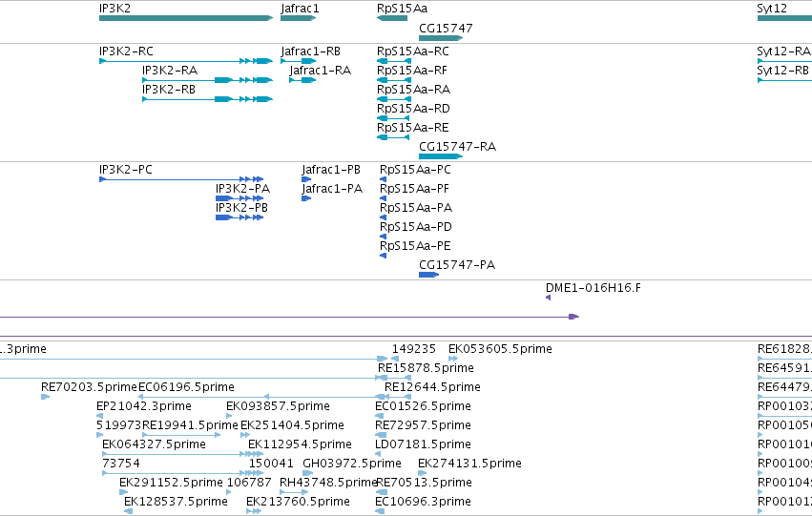Click transcript CG15747-RA
Image resolution: width=812 pixels, height=516 pixels.
[441, 156]
